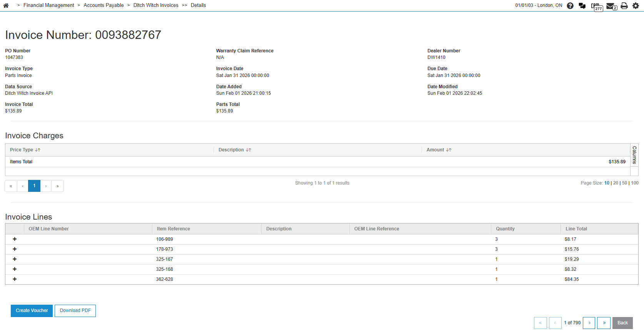Expand invoice line 362-628
Screen dimensions: 644x334
tap(15, 279)
